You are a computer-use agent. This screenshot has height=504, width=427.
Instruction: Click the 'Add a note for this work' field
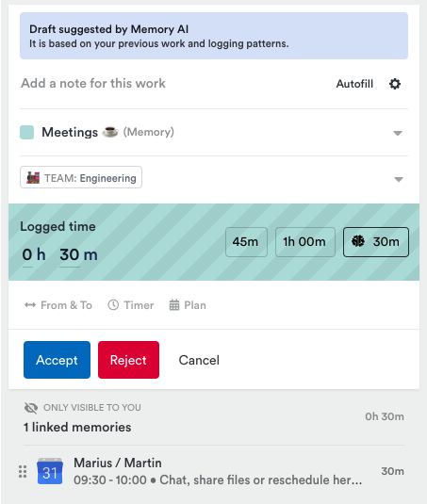tap(173, 84)
